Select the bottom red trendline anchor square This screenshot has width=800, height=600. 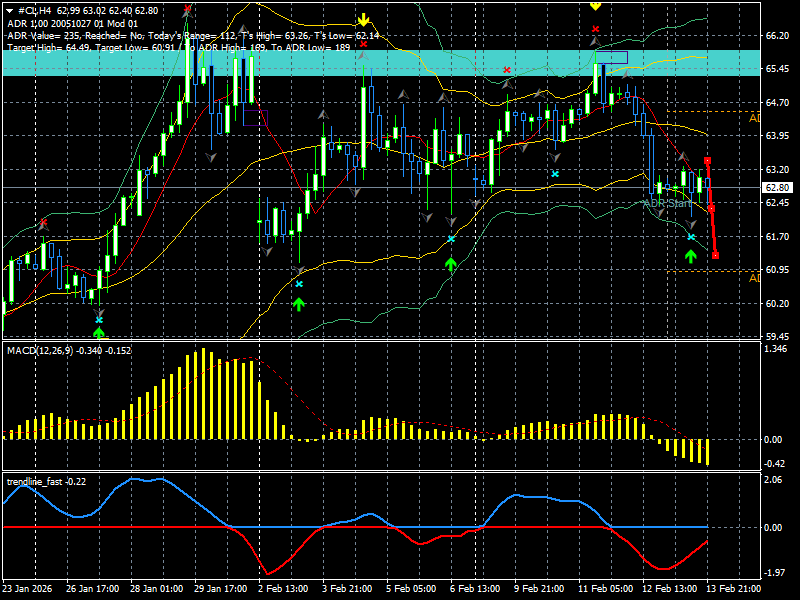[x=715, y=256]
